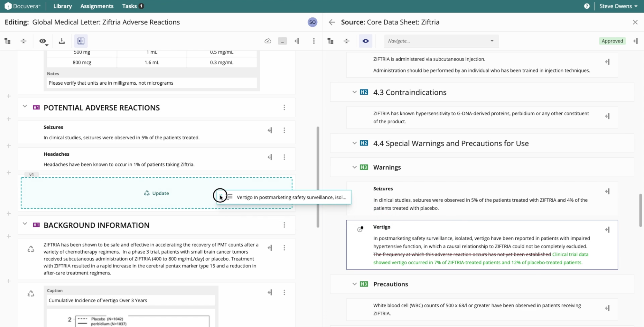Click the cloud save status icon
Screen dimensions: 644x327
point(268,41)
